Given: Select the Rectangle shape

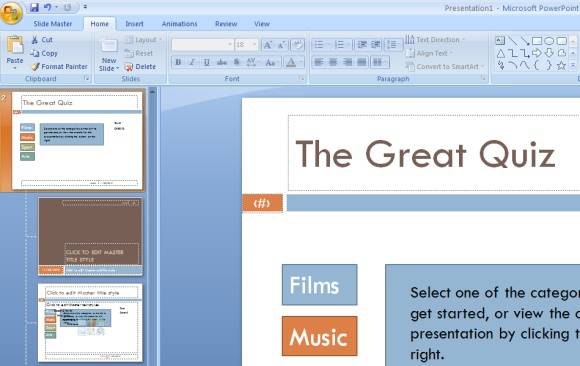Looking at the screenshot, I should click(537, 41).
